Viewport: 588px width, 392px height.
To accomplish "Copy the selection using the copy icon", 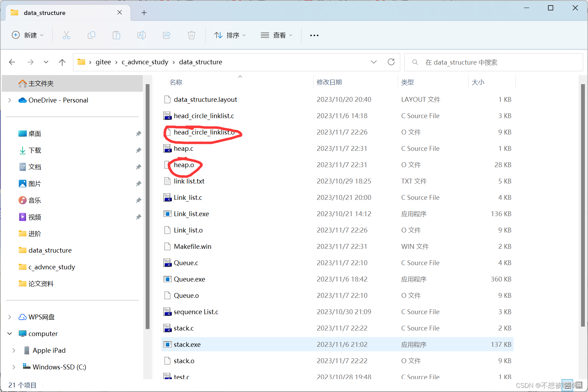I will 91,35.
